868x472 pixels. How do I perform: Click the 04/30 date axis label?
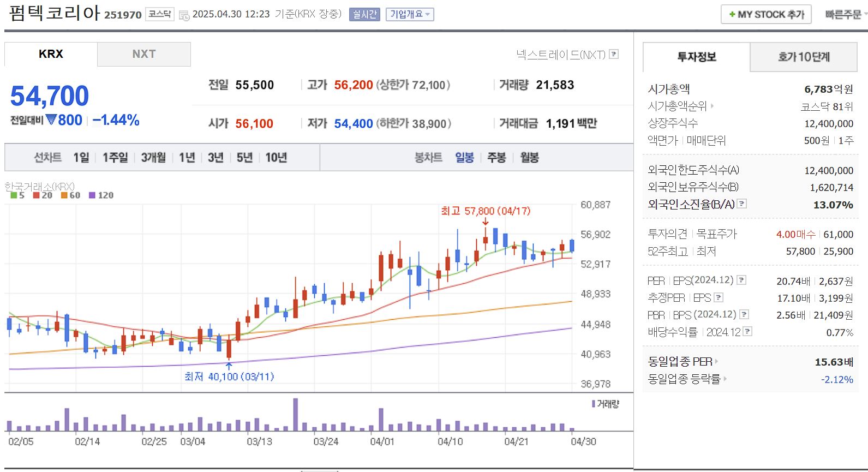pyautogui.click(x=583, y=441)
